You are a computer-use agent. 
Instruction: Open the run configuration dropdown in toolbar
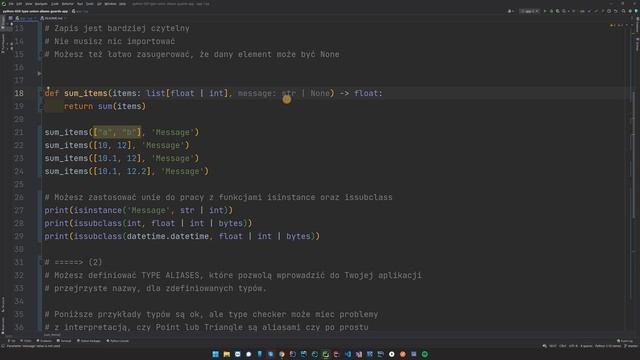(x=529, y=11)
